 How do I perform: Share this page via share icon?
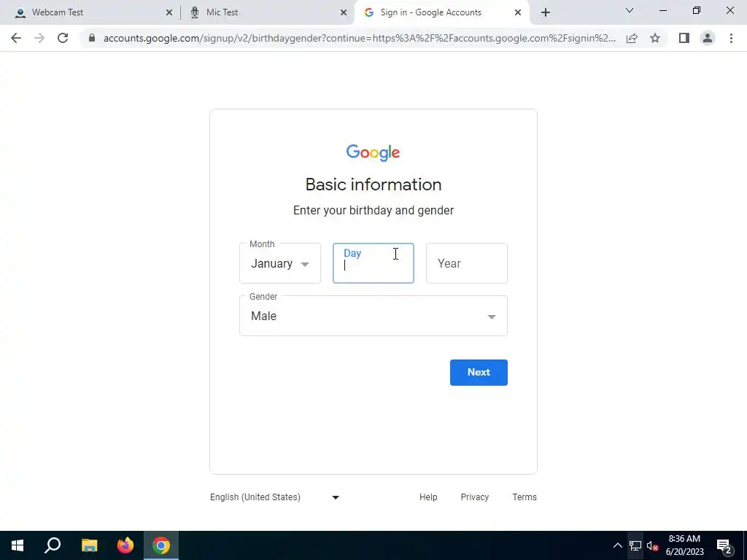tap(632, 38)
